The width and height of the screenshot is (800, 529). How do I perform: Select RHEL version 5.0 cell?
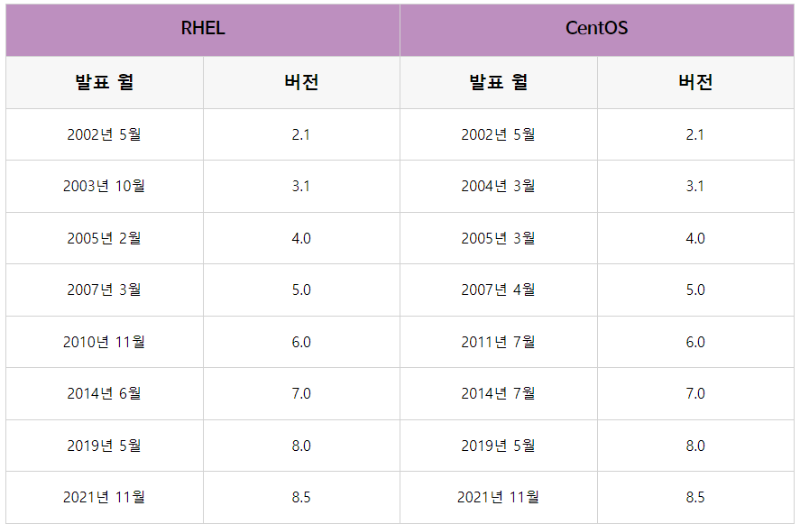(302, 290)
